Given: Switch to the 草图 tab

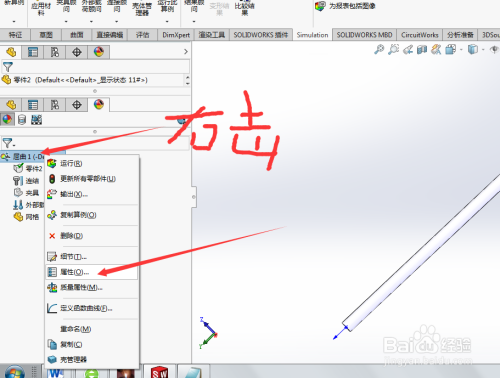Looking at the screenshot, I should [x=46, y=35].
